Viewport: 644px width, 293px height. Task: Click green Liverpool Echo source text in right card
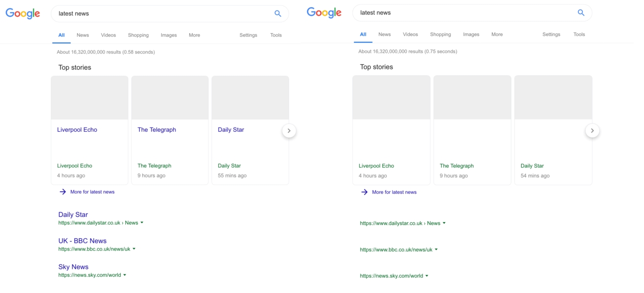pos(377,166)
